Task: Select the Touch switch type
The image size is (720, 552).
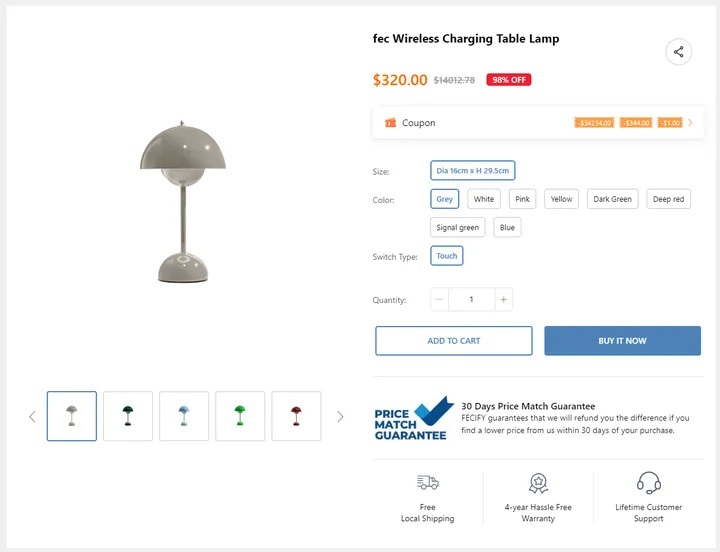Action: coord(447,256)
